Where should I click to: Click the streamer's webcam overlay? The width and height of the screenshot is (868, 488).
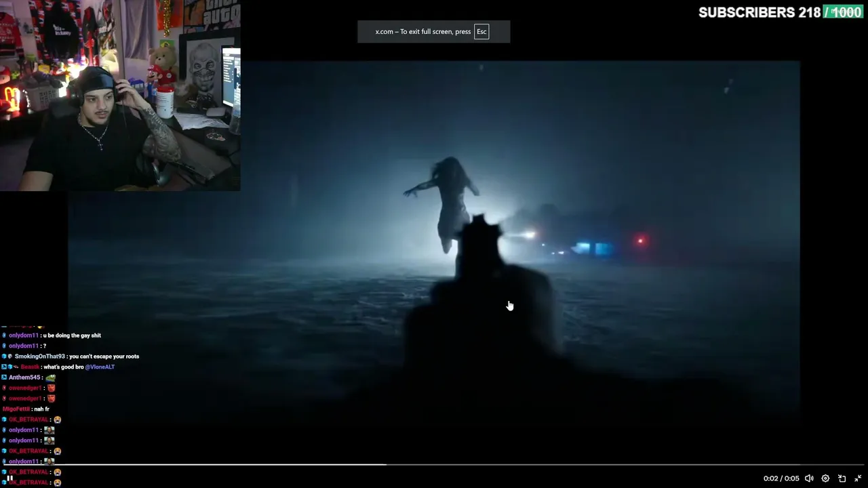pos(120,96)
